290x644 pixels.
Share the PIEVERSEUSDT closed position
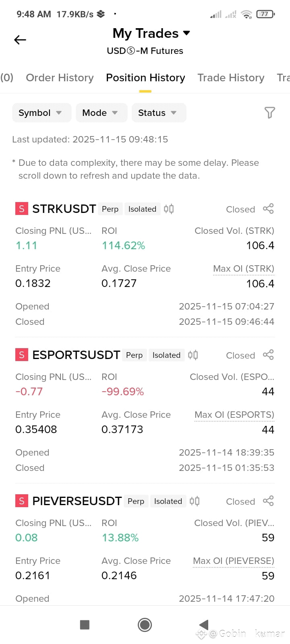(x=268, y=501)
